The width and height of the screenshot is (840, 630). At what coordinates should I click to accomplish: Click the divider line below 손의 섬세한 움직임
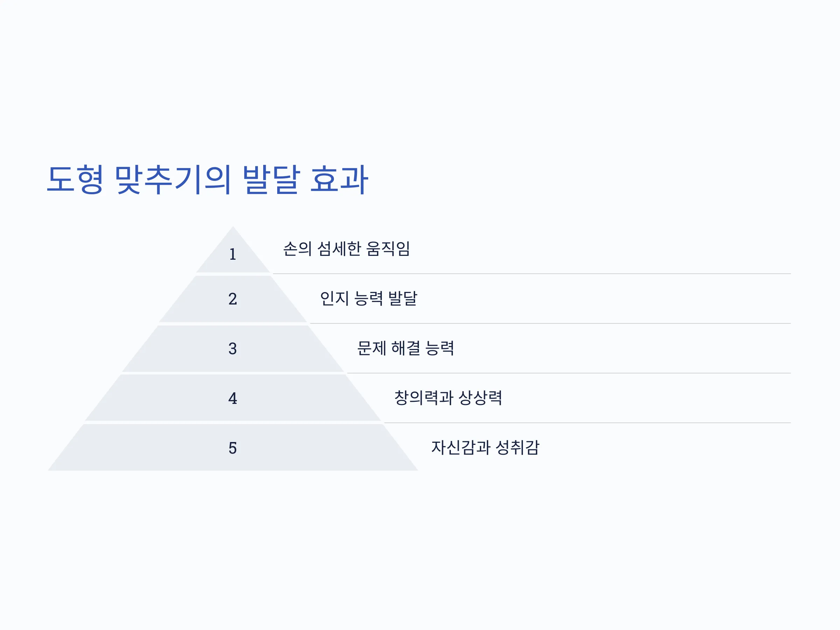tap(532, 274)
